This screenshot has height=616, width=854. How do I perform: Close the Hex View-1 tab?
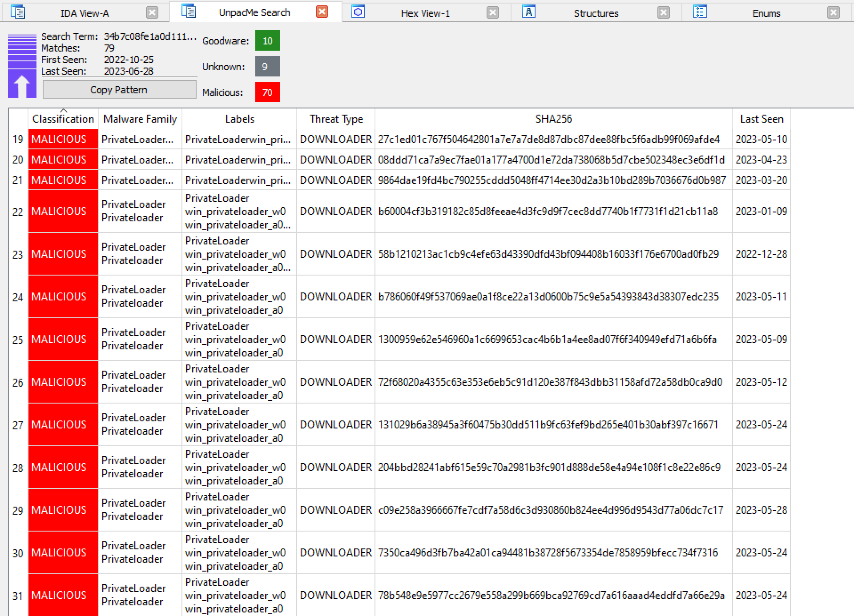(x=493, y=12)
